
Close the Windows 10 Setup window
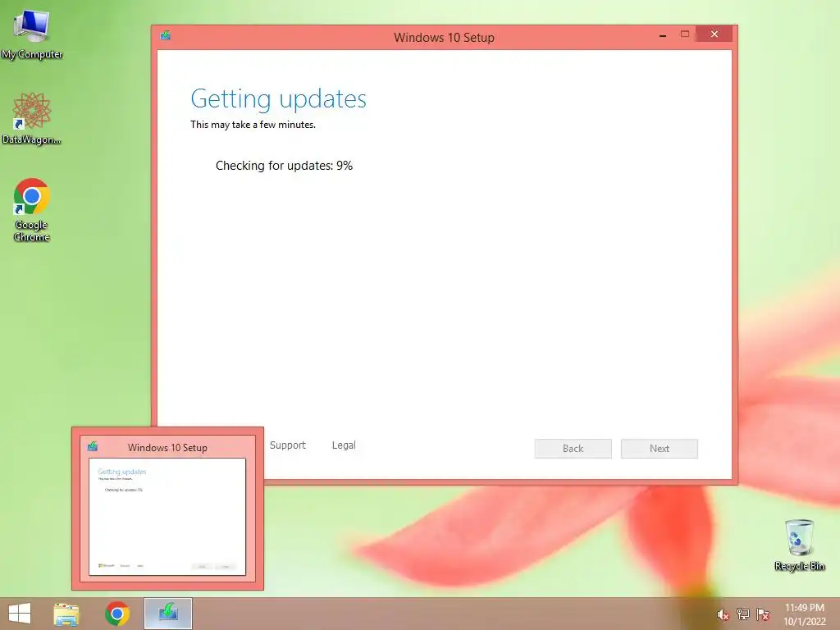714,34
